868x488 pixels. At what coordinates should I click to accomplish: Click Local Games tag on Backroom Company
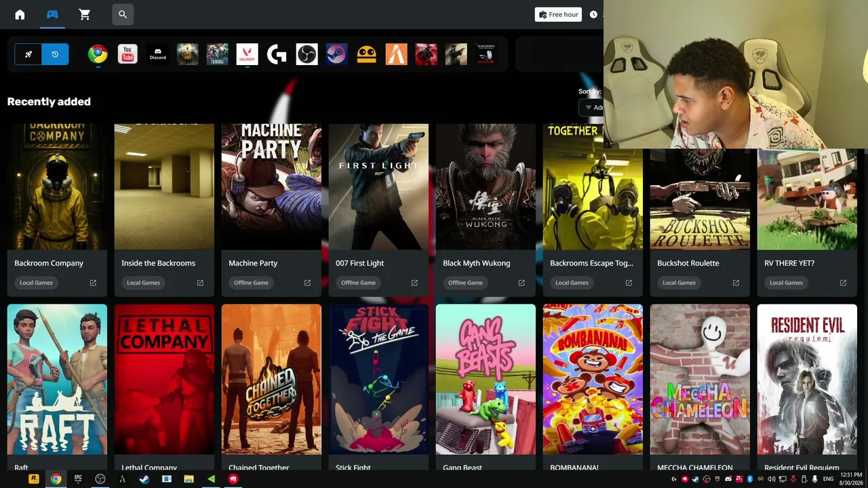[x=36, y=283]
